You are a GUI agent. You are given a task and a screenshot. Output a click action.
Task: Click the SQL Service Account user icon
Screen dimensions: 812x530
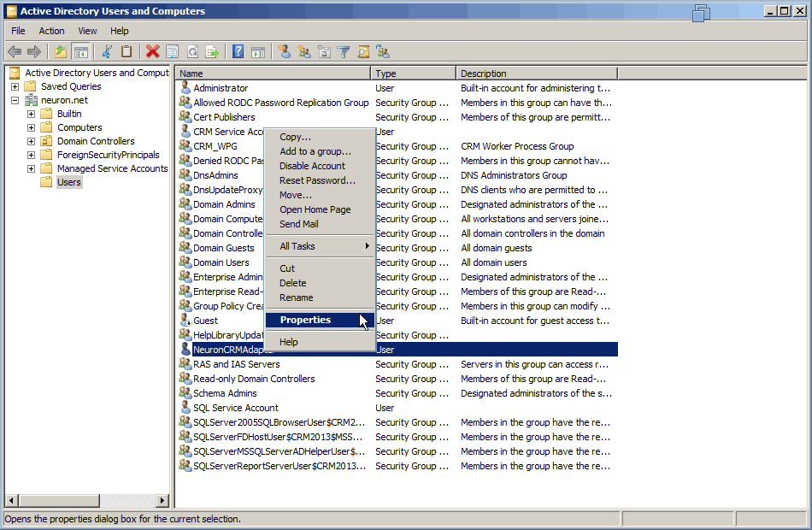(x=185, y=407)
